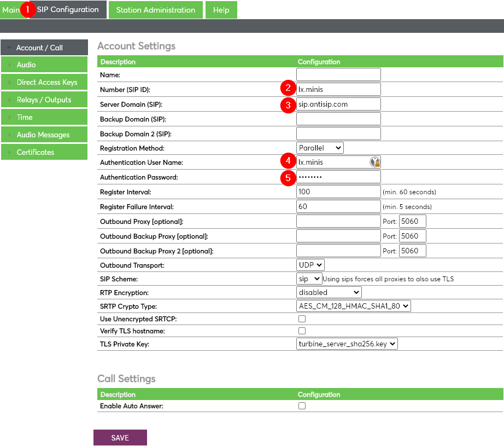Click the key icon in Authentication User Name
Image resolution: width=504 pixels, height=446 pixels.
(x=375, y=162)
